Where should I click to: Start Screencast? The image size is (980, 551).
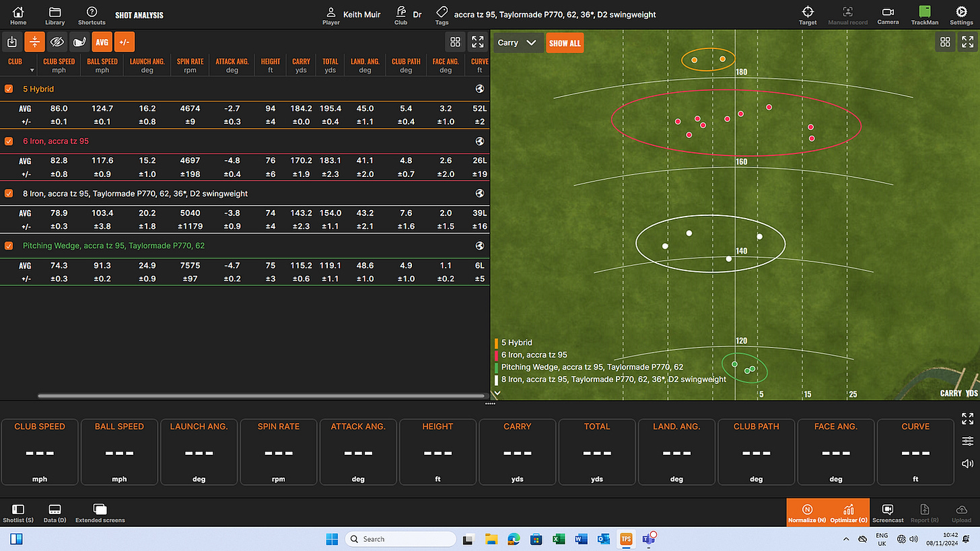point(888,513)
